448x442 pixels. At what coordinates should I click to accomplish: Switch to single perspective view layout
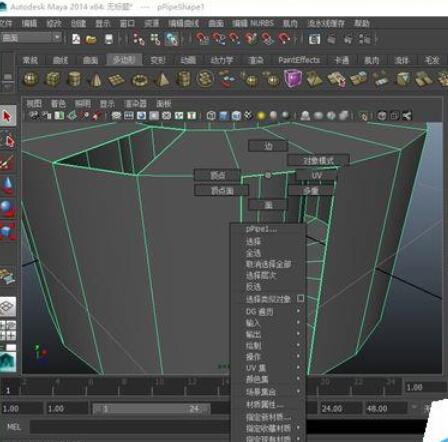pos(8,306)
